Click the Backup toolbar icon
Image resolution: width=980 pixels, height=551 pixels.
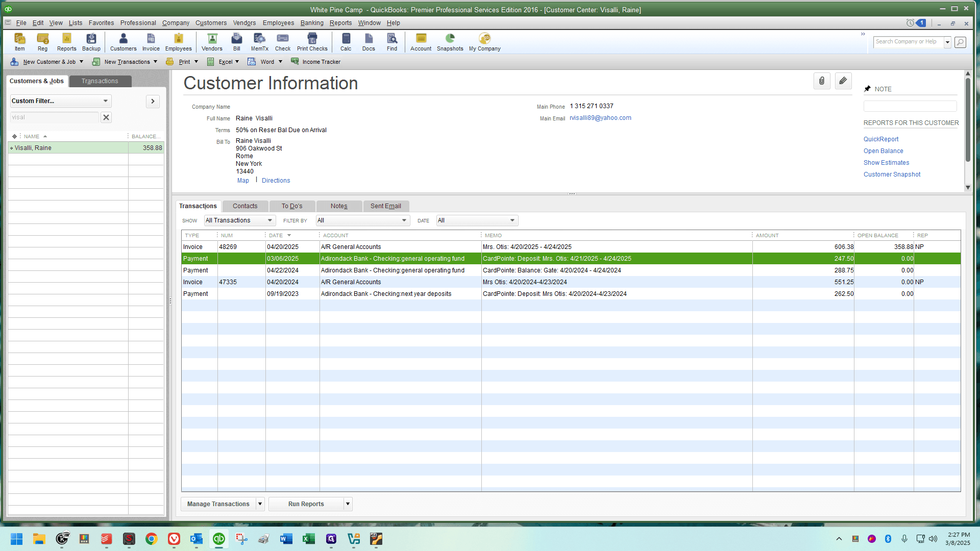pyautogui.click(x=91, y=42)
